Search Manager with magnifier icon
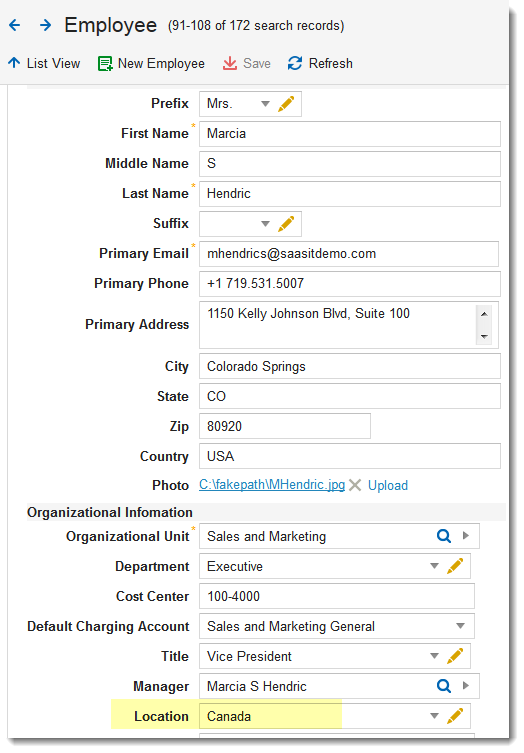The width and height of the screenshot is (524, 753). point(444,686)
